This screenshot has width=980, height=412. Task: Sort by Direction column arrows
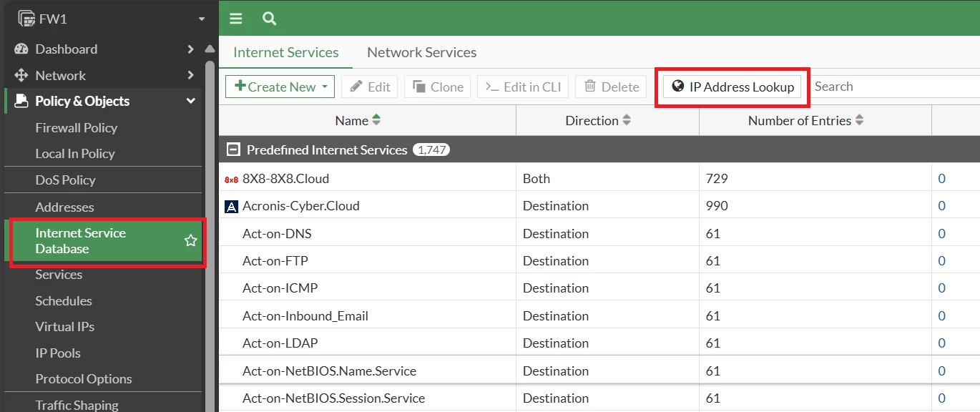(627, 120)
